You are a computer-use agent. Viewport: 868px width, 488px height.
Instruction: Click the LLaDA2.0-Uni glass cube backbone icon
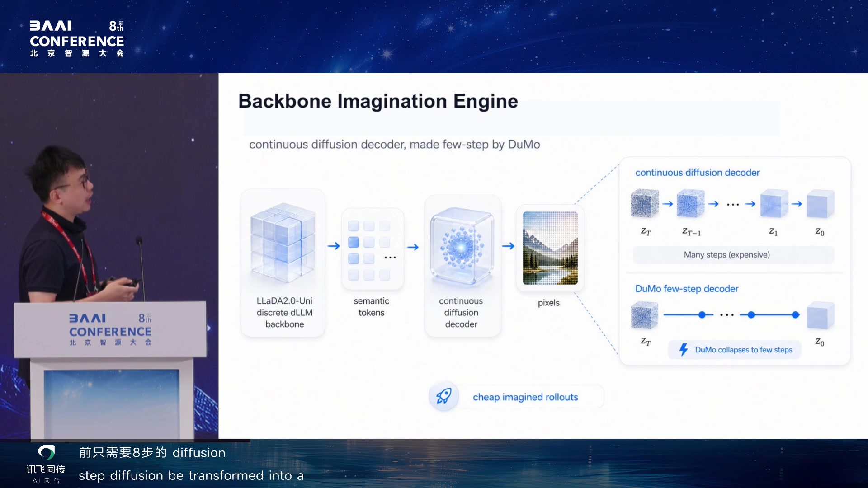(x=283, y=243)
